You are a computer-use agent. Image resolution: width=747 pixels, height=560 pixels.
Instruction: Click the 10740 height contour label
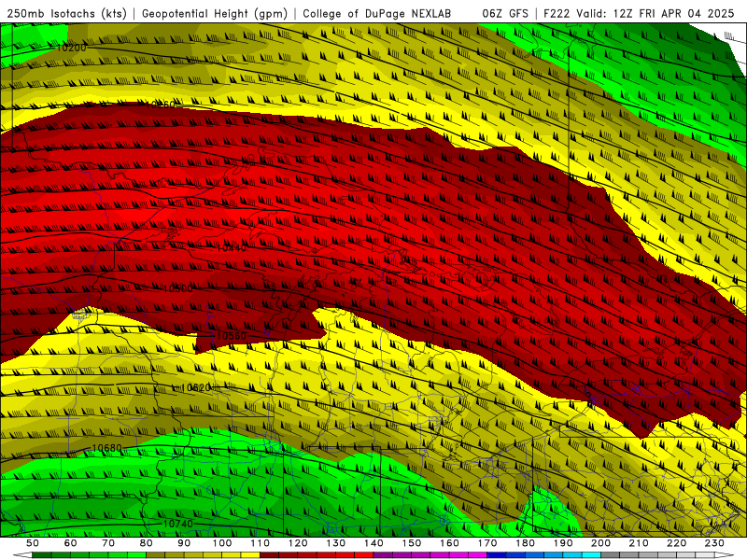click(x=178, y=524)
